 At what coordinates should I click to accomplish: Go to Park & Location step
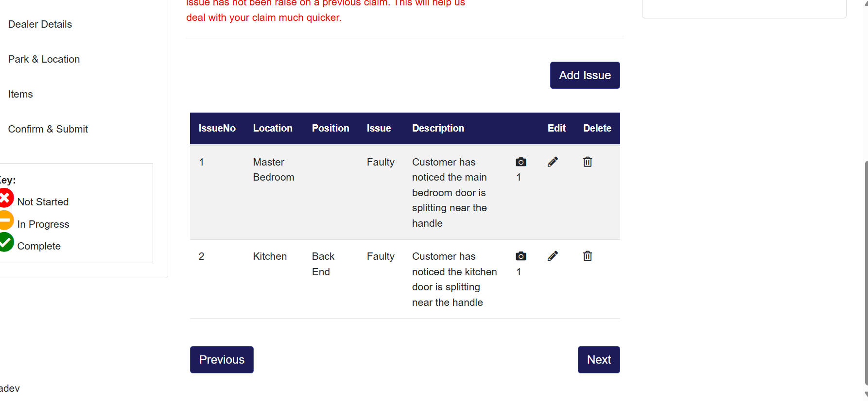click(44, 59)
